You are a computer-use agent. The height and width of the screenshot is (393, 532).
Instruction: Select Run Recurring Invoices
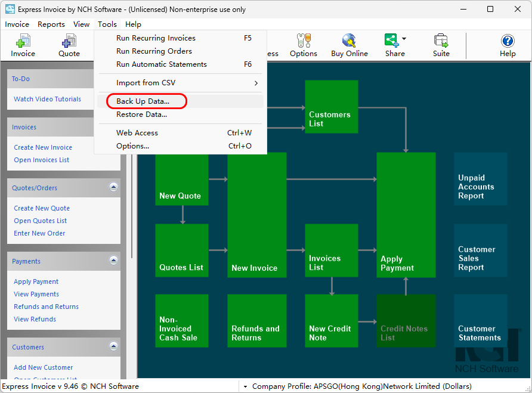click(x=180, y=38)
